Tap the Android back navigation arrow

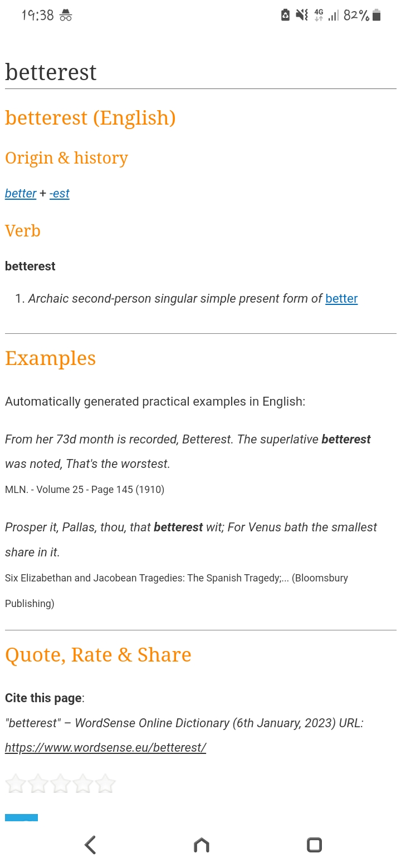click(x=90, y=845)
